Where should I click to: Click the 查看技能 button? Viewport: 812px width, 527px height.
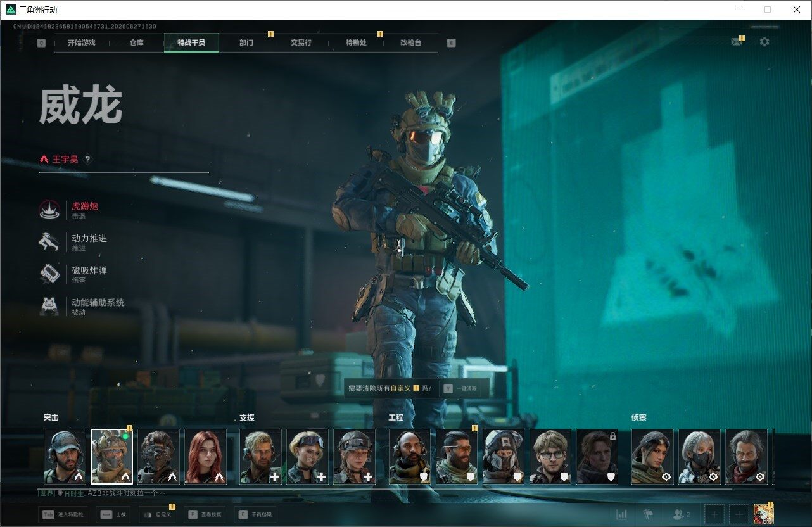(205, 515)
